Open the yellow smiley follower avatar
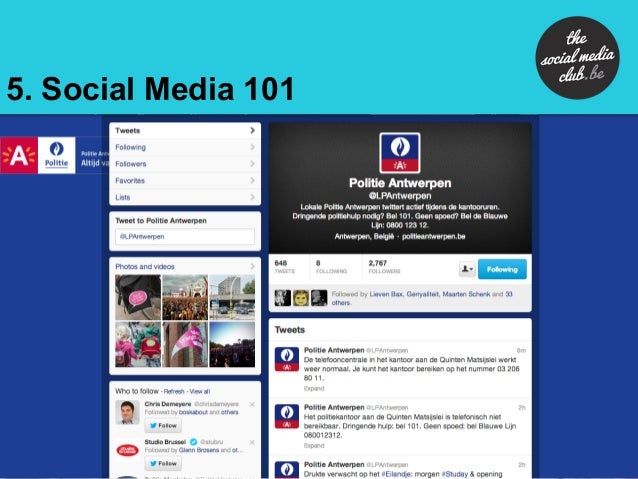Image resolution: width=638 pixels, height=479 pixels. tap(301, 298)
